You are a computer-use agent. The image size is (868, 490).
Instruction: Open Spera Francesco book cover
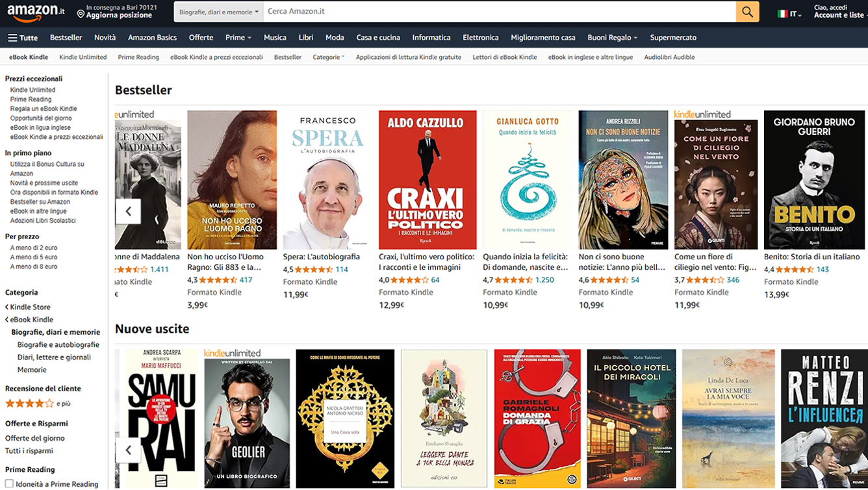click(x=327, y=180)
